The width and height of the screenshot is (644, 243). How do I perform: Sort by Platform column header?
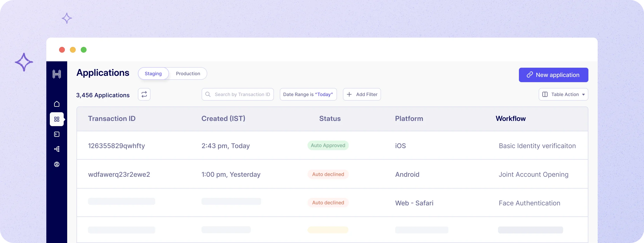(x=409, y=119)
